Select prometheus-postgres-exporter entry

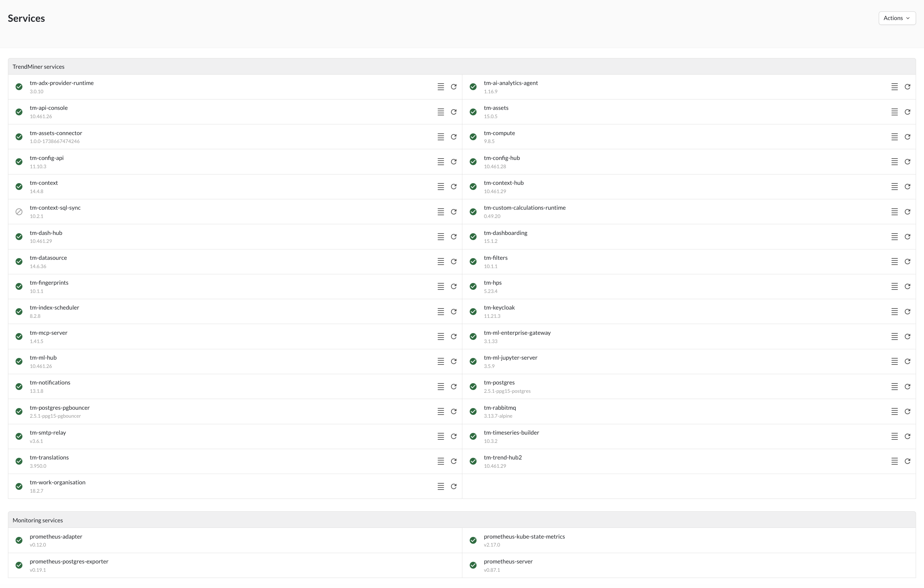(x=235, y=565)
